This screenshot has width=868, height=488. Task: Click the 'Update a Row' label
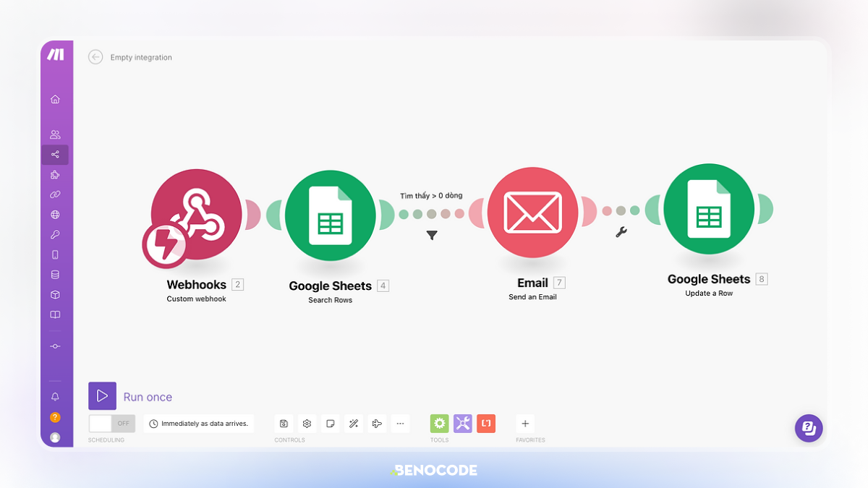[x=709, y=294]
